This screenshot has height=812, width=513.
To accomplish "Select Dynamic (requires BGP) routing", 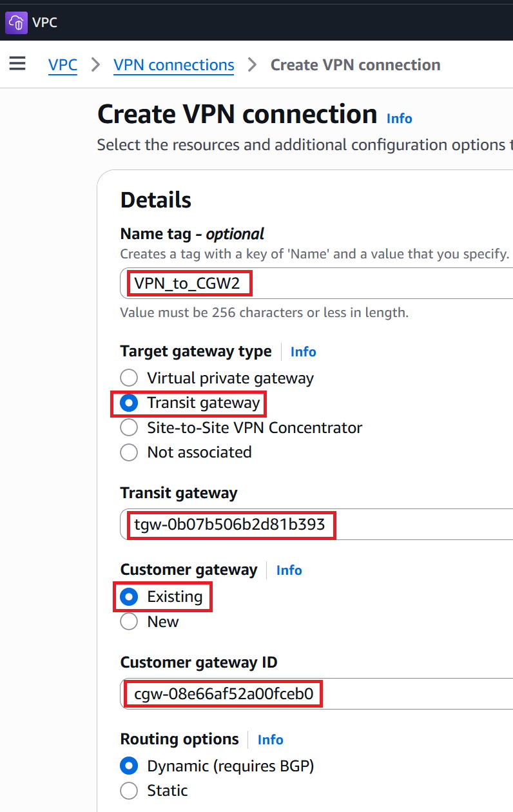I will [129, 766].
